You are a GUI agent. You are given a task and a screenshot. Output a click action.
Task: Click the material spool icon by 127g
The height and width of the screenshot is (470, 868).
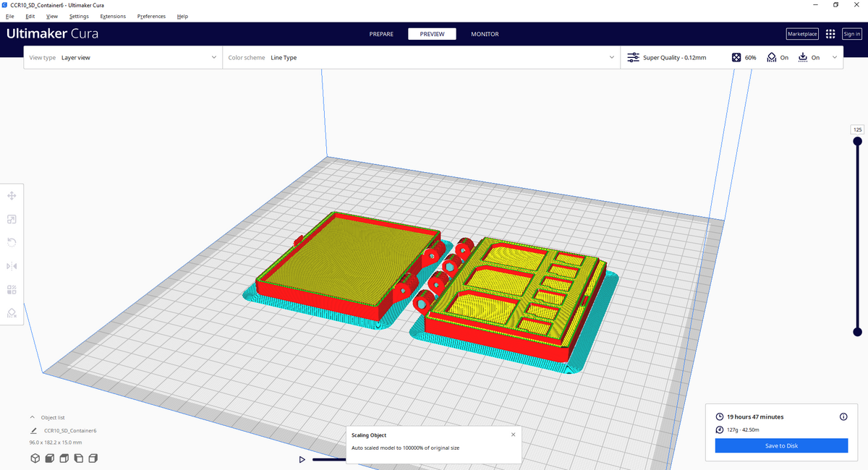[x=720, y=430]
